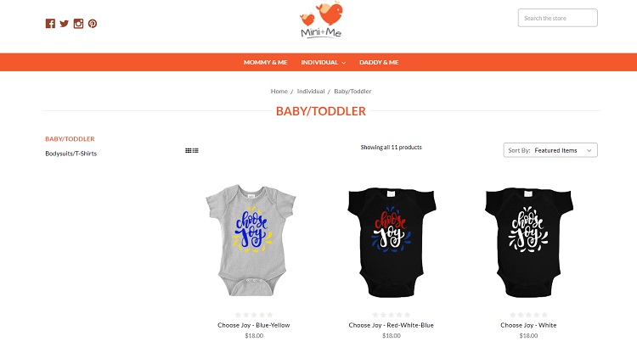Open Choose Joy - Red-White-Blue product title
This screenshot has width=637, height=364.
392,325
